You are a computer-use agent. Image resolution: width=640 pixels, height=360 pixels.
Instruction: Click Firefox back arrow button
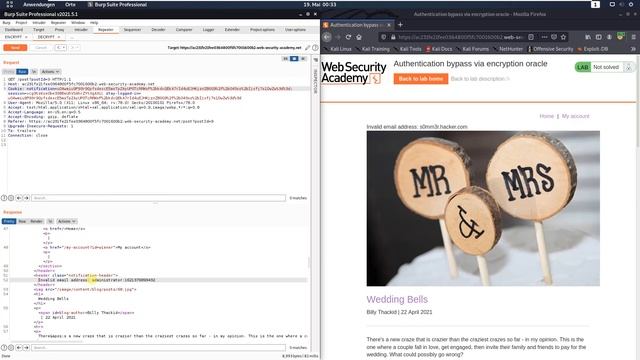point(327,37)
